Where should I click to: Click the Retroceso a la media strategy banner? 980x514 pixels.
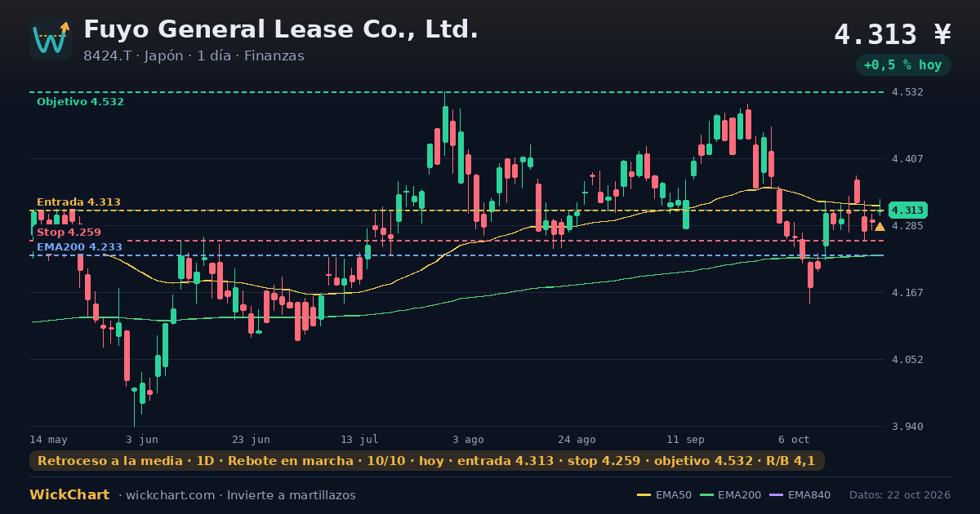tap(426, 461)
